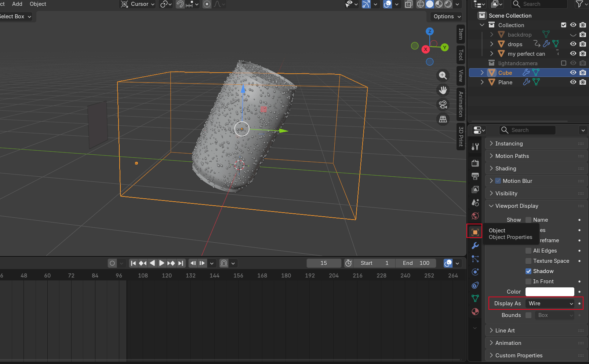Switch orthographic perspective grid icon
Image resolution: width=589 pixels, height=364 pixels.
[x=443, y=119]
